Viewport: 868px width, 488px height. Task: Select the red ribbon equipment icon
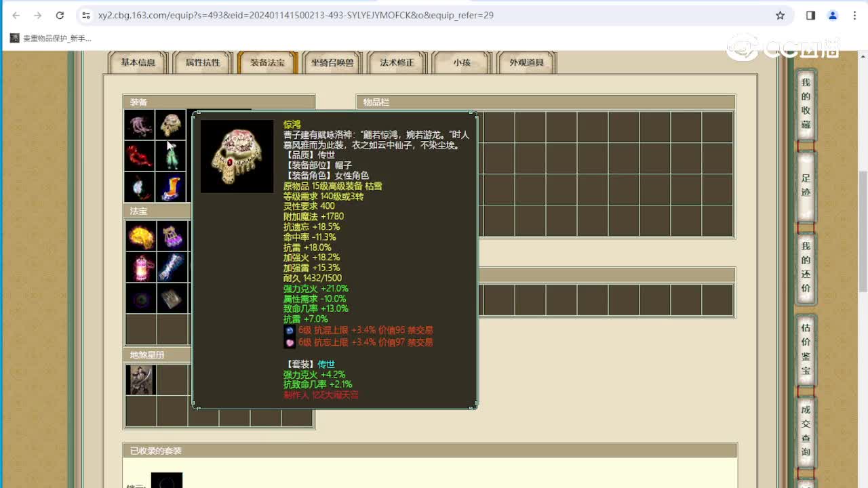click(140, 156)
